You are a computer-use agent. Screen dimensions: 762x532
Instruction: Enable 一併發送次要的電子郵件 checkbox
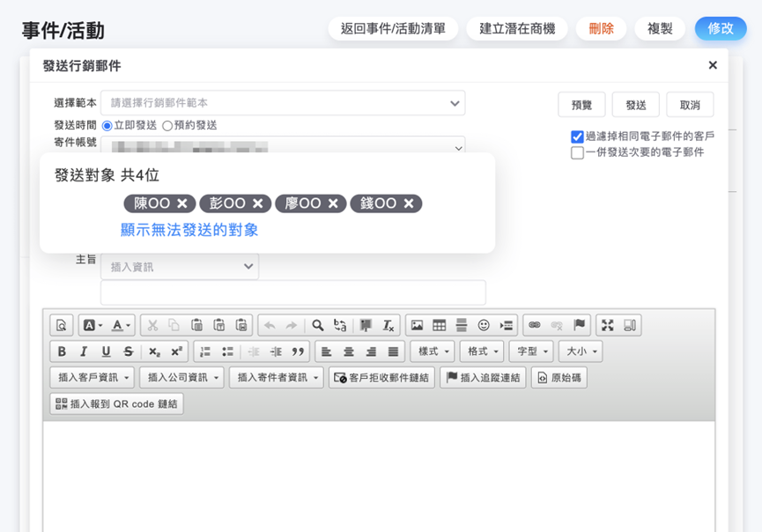coord(578,152)
